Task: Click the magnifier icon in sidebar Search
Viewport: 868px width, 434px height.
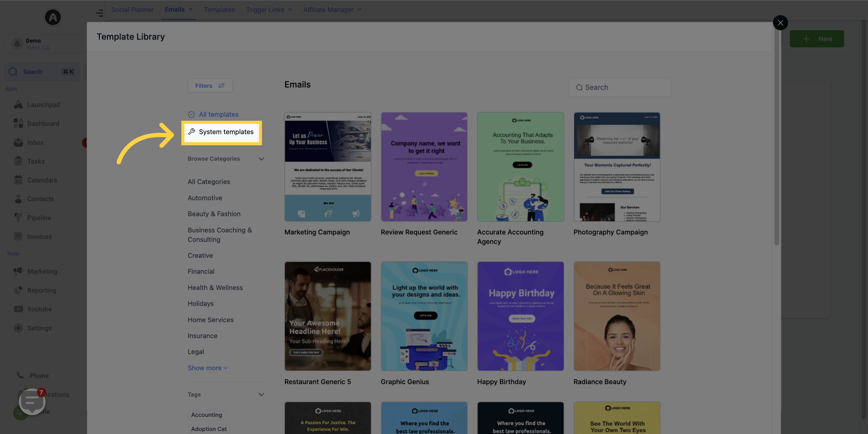Action: [x=13, y=72]
